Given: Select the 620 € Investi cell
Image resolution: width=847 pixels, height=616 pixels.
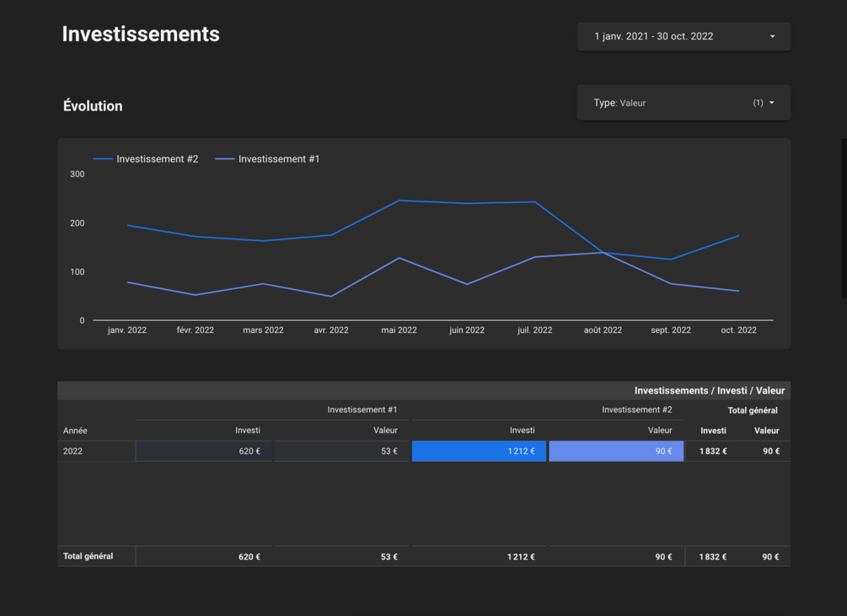Looking at the screenshot, I should click(x=204, y=452).
